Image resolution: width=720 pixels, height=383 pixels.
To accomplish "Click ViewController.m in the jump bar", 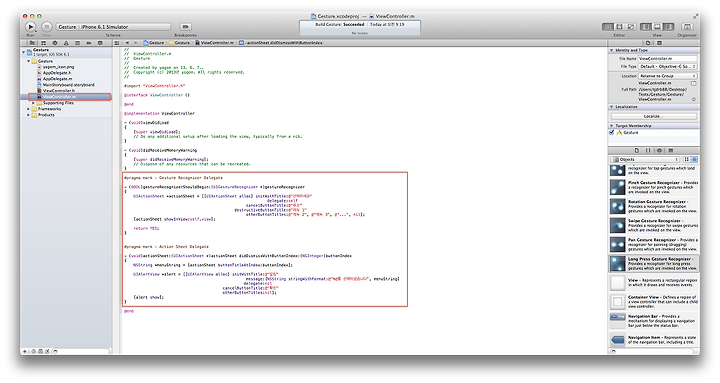I will tap(215, 43).
